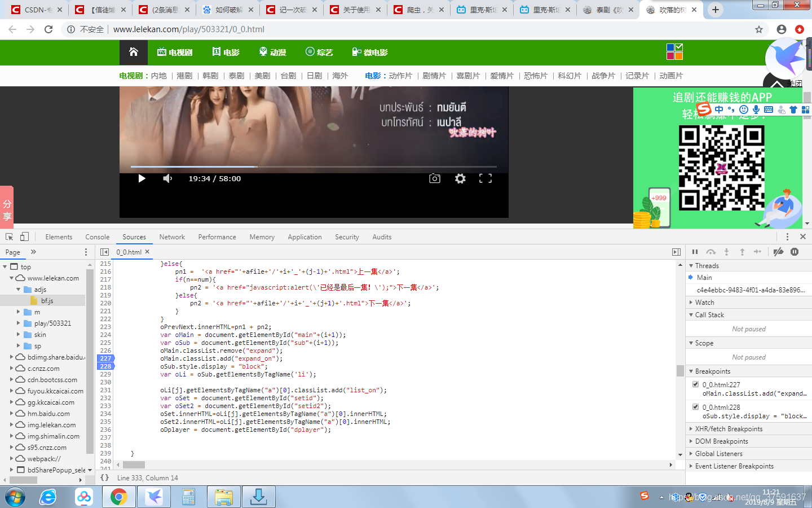Click the Pause on exceptions stop-sign icon
This screenshot has width=812, height=508.
tap(795, 252)
